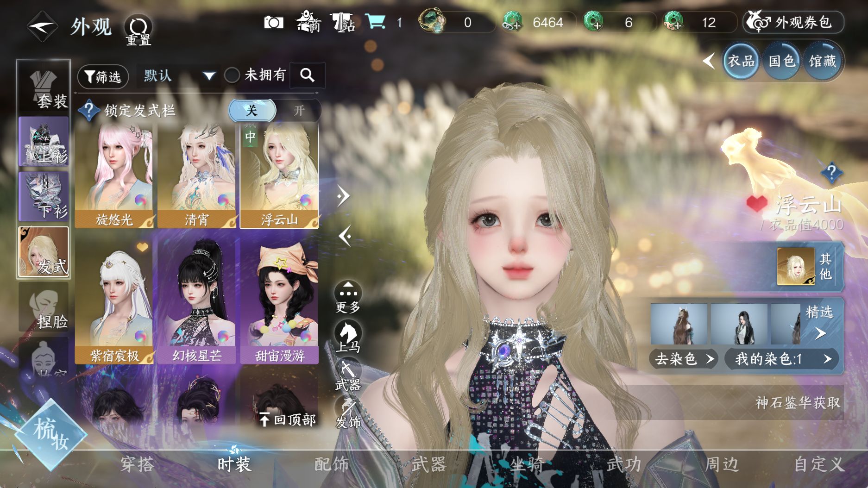Click the back arrow next to 外观
Image resolution: width=868 pixels, height=488 pixels.
pos(42,27)
